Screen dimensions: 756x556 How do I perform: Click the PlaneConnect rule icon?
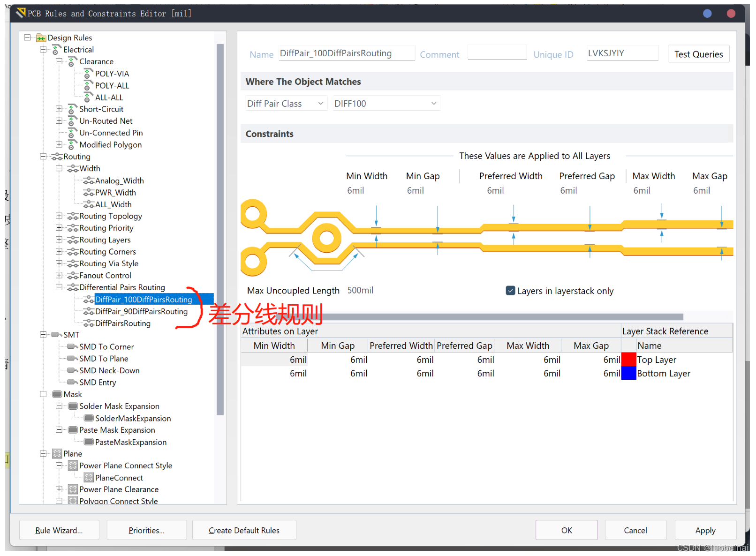click(88, 478)
